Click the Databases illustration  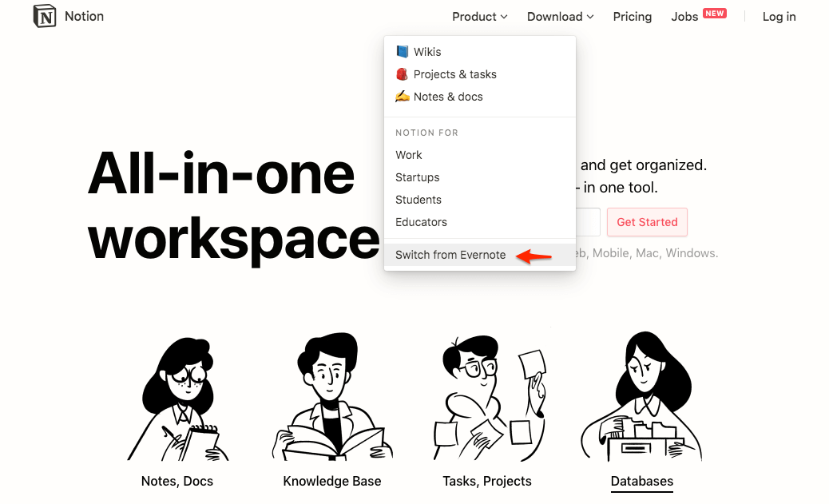pos(641,396)
